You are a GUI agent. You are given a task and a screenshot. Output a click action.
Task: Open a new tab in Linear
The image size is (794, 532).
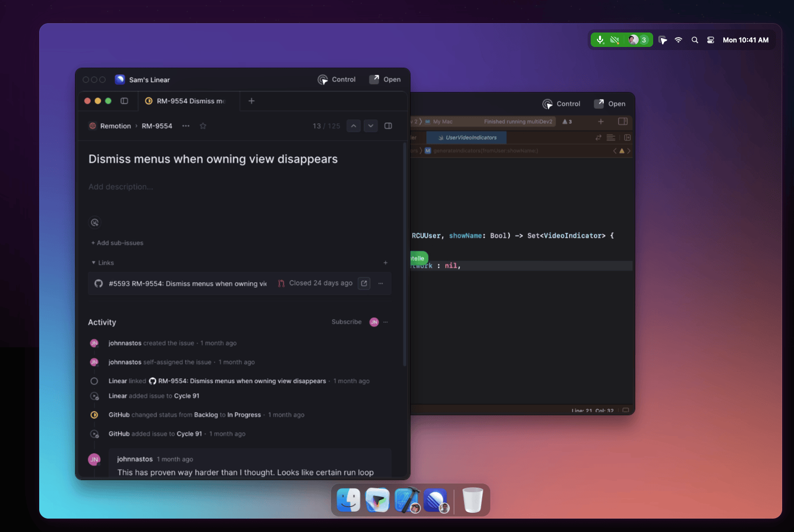(x=251, y=101)
